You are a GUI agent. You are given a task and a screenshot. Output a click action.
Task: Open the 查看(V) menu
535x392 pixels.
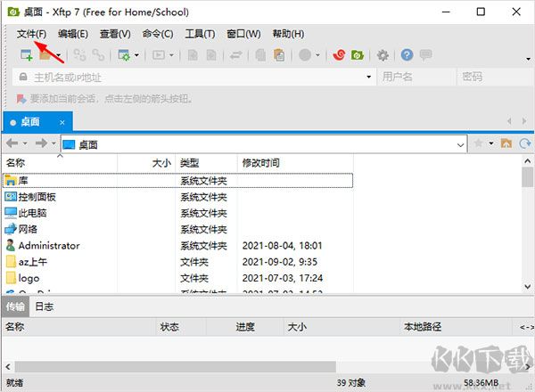click(115, 34)
